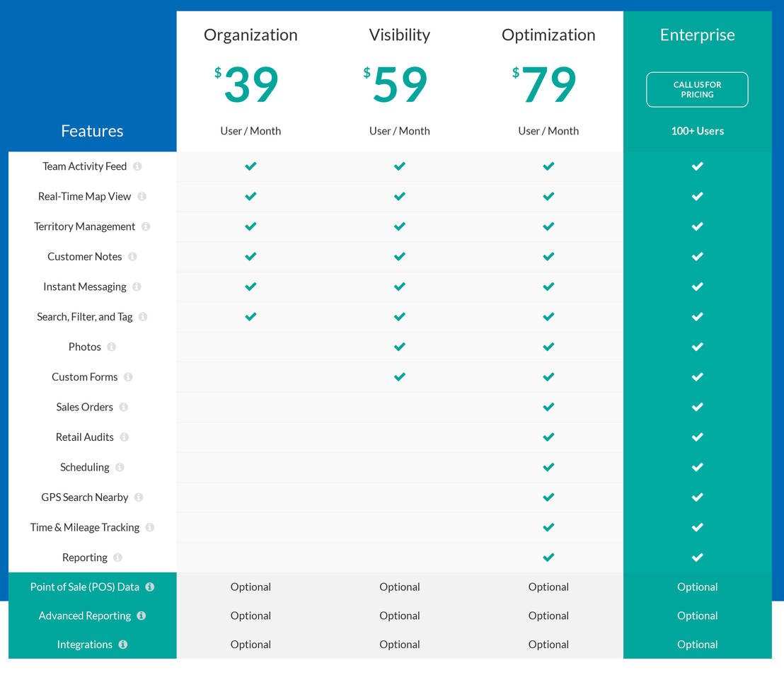Open info icon for Point of Sale (POS) Data
Viewport: 784px width, 675px height.
click(150, 587)
